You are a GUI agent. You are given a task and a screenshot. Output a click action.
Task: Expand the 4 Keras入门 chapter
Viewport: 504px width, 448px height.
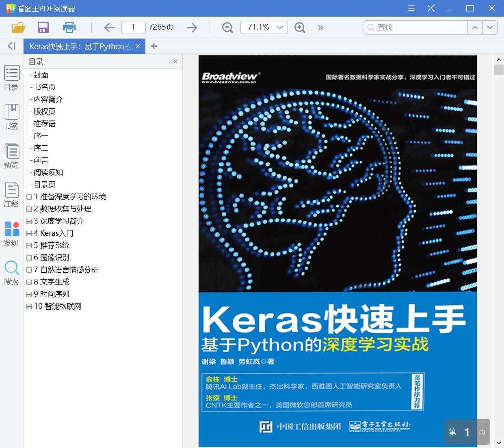pos(29,233)
